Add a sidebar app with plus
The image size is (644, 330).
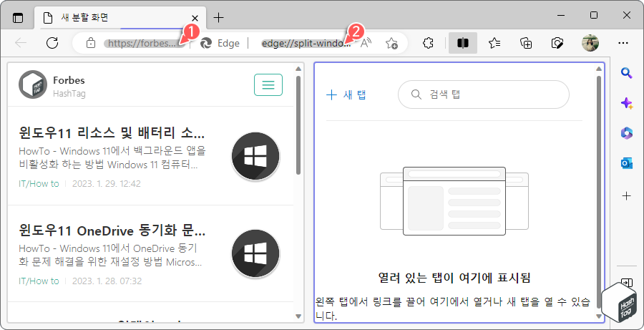(x=626, y=196)
